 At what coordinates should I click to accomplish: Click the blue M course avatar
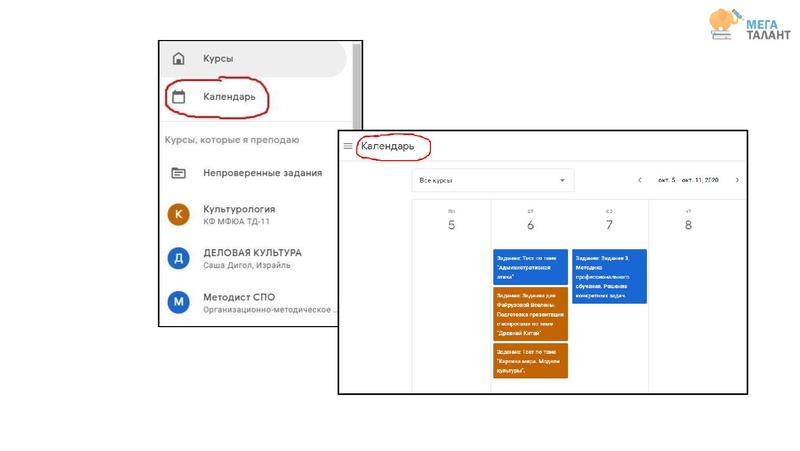point(179,302)
